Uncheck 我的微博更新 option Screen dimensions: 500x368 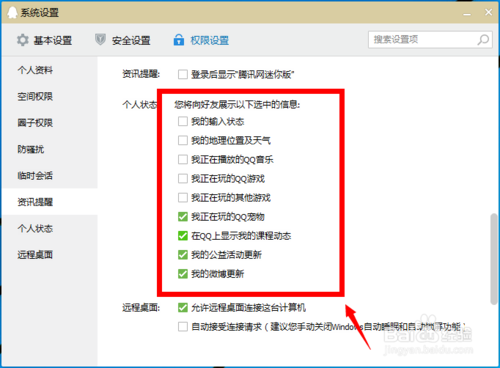pos(183,274)
